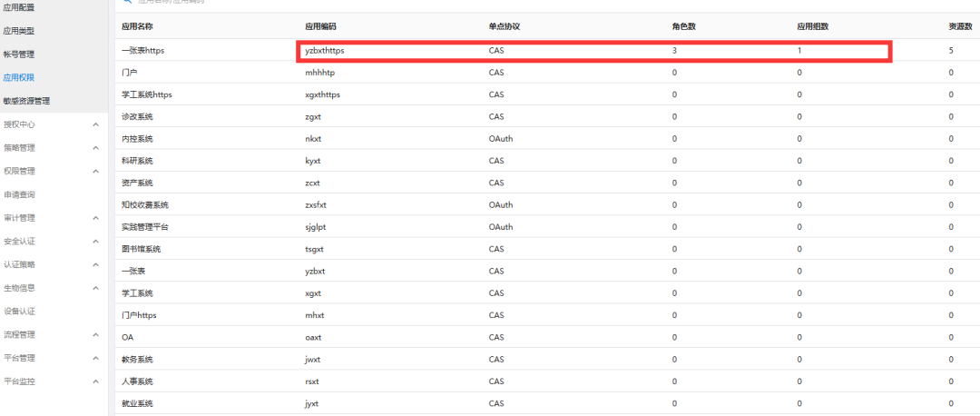Click the yzbxthttps application code
Image resolution: width=980 pixels, height=416 pixels.
[324, 51]
